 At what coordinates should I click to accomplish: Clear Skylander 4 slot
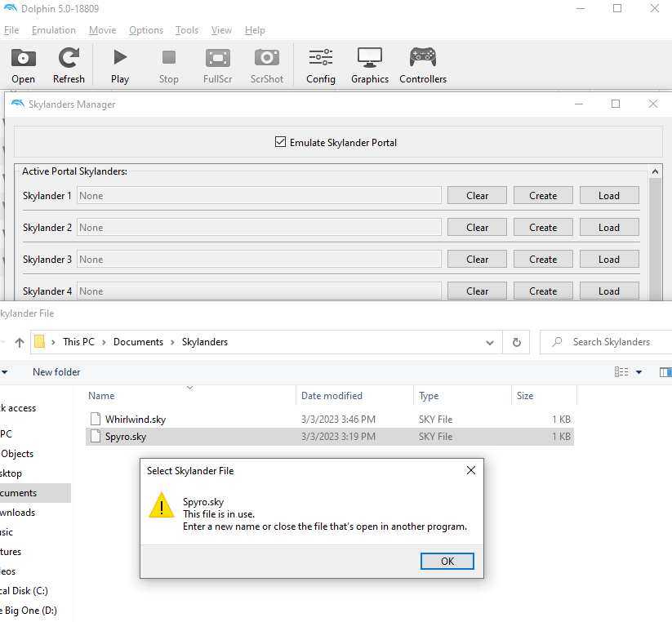click(x=477, y=291)
